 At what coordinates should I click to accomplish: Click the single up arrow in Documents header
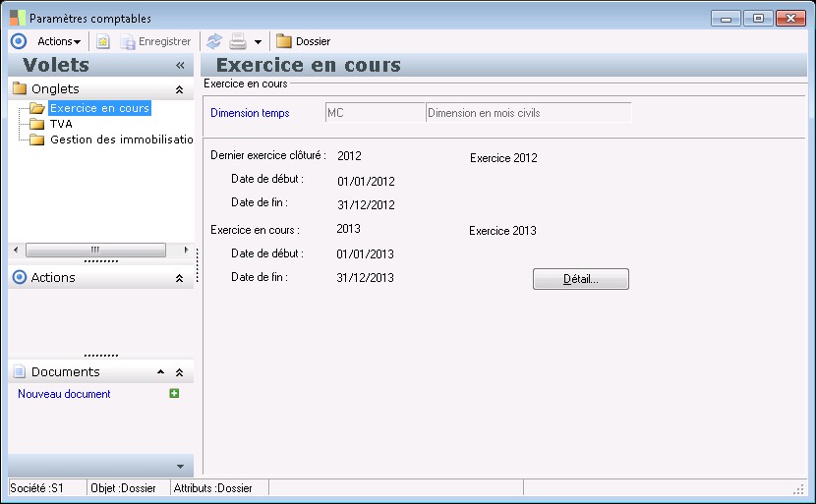pyautogui.click(x=161, y=372)
